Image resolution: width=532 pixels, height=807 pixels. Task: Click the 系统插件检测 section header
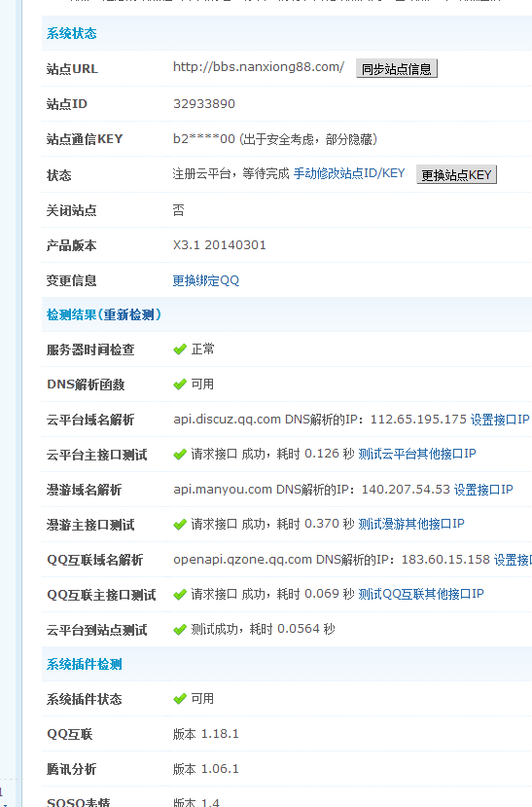[x=85, y=664]
